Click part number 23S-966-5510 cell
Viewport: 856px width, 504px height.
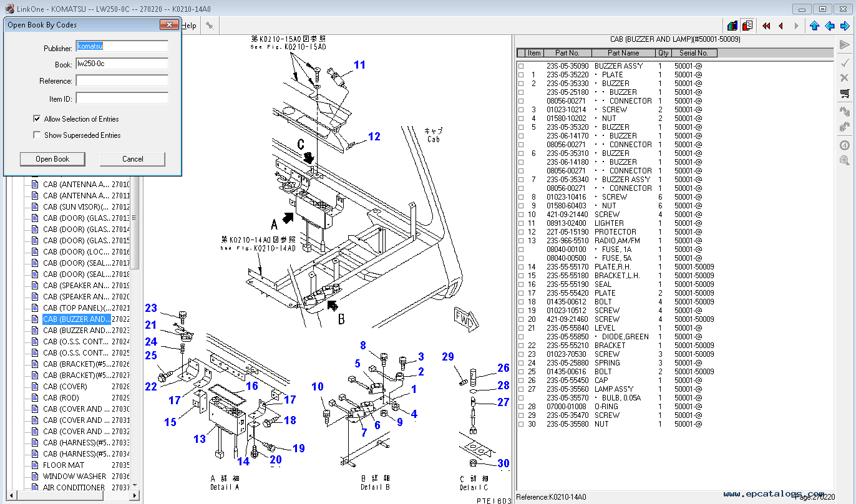(567, 241)
